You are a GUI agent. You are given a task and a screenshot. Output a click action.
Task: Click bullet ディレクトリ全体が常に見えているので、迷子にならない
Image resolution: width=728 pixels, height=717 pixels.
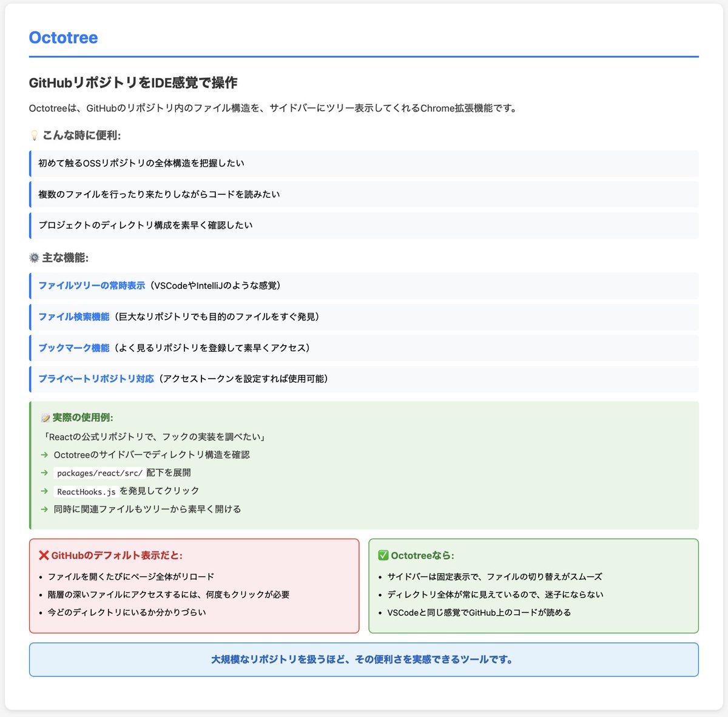(x=495, y=595)
